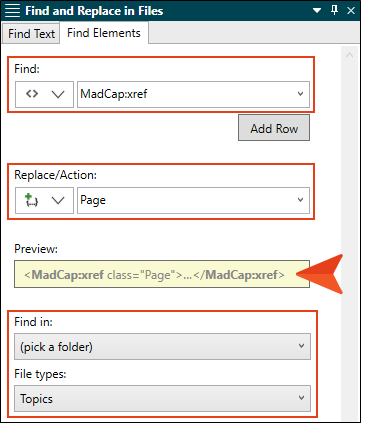Screen dimensions: 373x423
Task: Click the scroll-up arrow of the panel scrollbar
Action: (x=349, y=55)
